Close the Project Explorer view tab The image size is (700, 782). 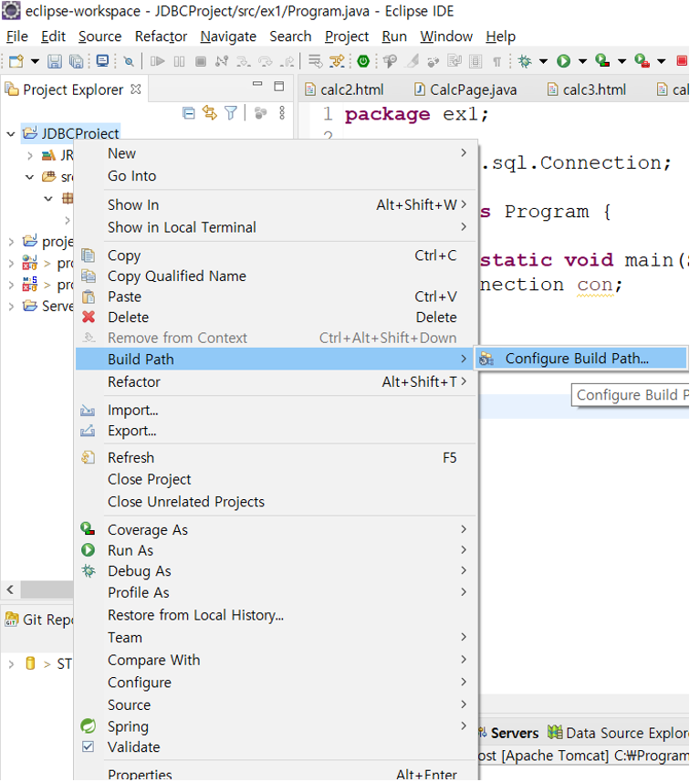pyautogui.click(x=135, y=89)
